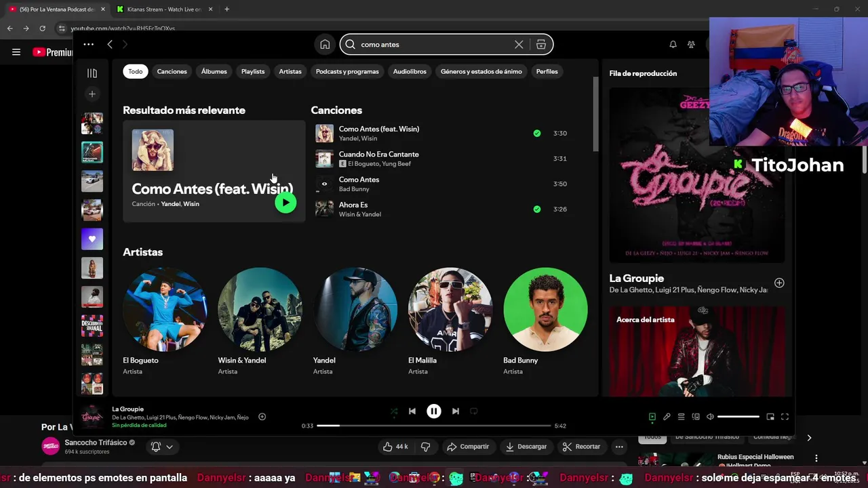
Task: Adjust the Spotify volume slider
Action: (x=738, y=417)
